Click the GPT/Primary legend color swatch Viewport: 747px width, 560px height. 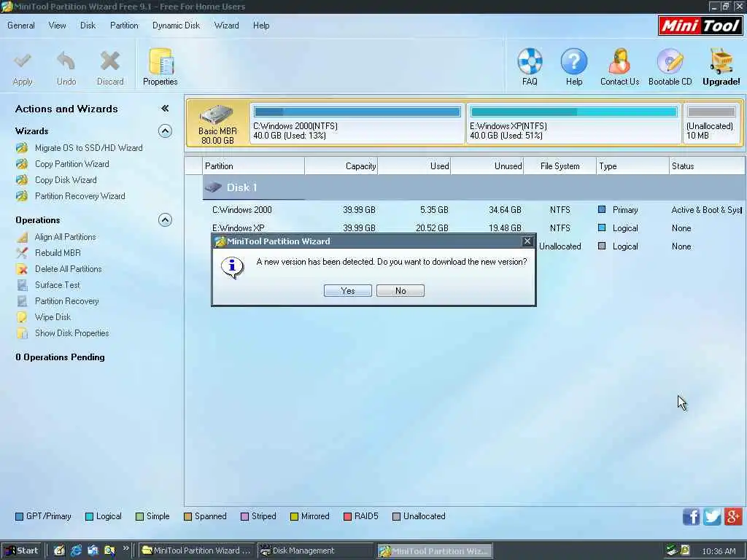pyautogui.click(x=19, y=517)
